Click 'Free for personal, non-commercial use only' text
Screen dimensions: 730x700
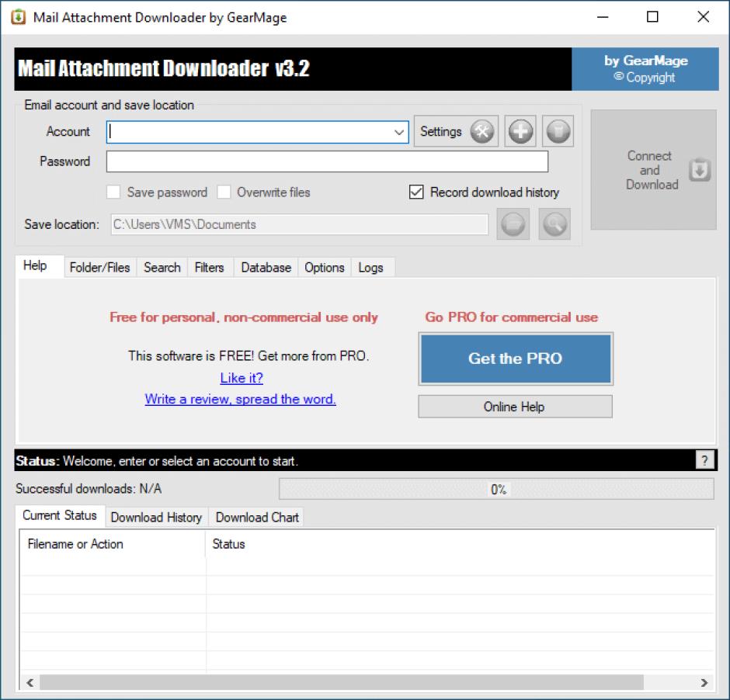(x=244, y=317)
